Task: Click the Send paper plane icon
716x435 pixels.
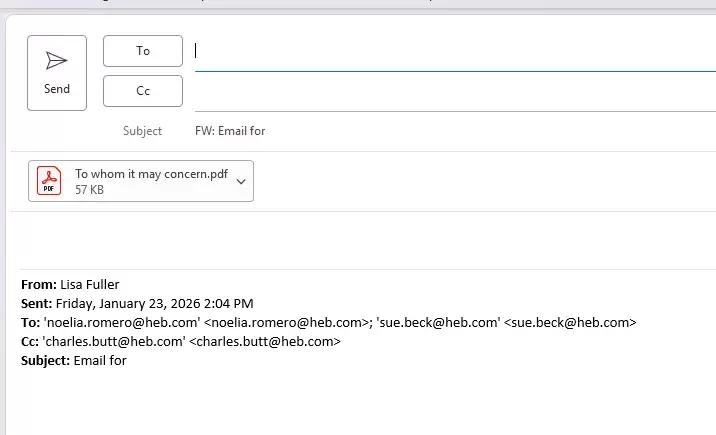Action: pos(57,61)
